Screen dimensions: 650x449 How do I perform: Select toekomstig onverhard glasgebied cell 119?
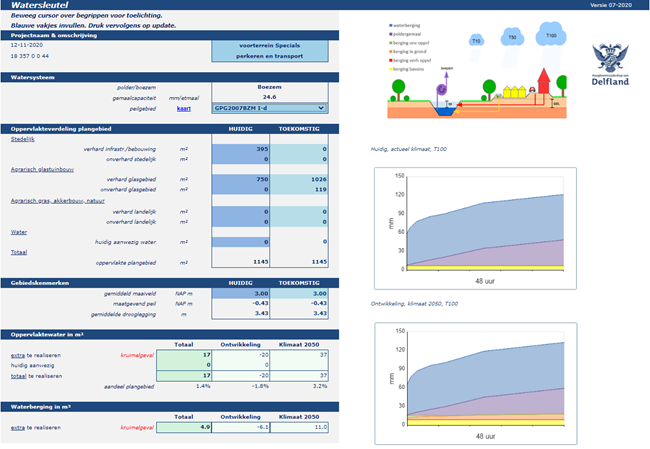click(300, 188)
